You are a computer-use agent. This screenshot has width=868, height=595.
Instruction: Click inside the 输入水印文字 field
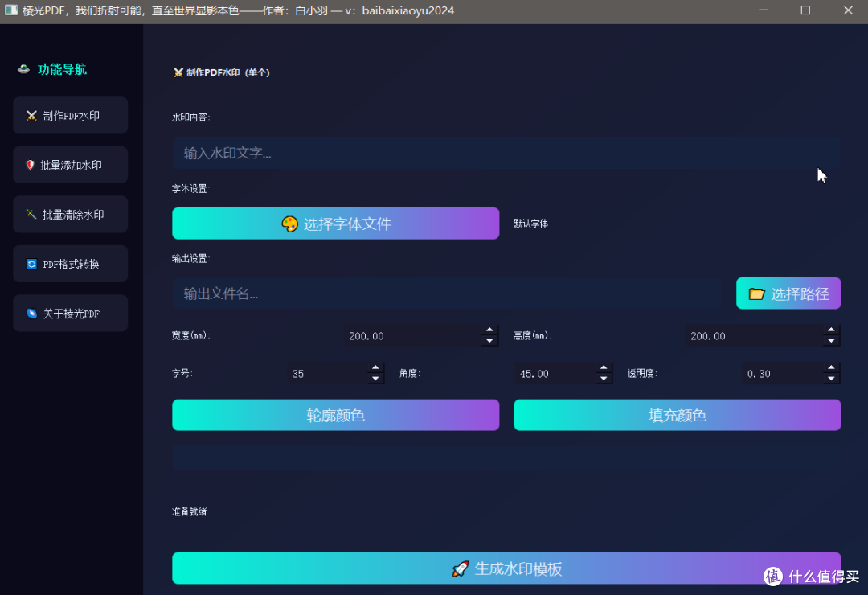[x=506, y=153]
